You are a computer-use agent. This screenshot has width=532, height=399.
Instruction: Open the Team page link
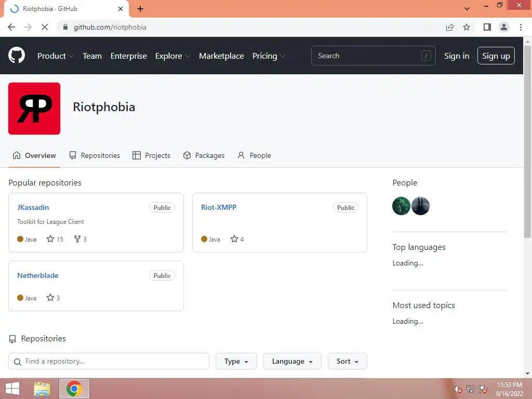(x=92, y=56)
